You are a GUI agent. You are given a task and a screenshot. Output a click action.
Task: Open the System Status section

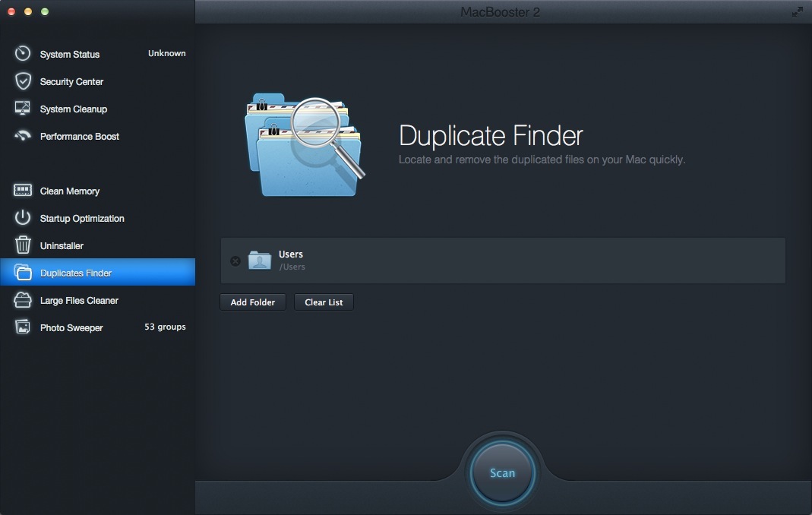coord(97,54)
